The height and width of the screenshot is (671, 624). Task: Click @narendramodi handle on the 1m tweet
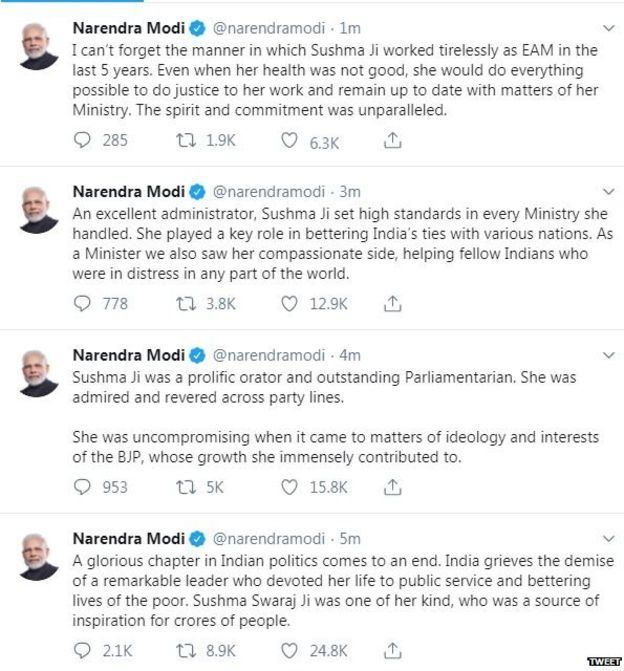[x=270, y=27]
